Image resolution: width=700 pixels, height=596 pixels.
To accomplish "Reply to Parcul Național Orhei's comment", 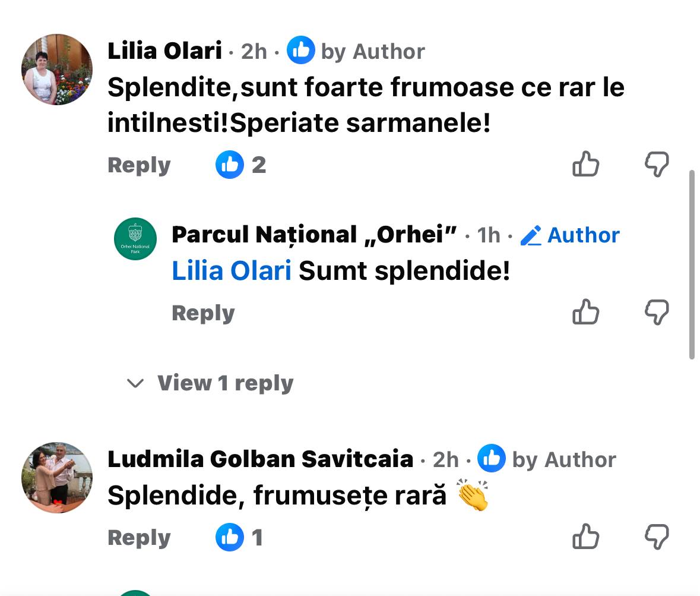I will [203, 313].
